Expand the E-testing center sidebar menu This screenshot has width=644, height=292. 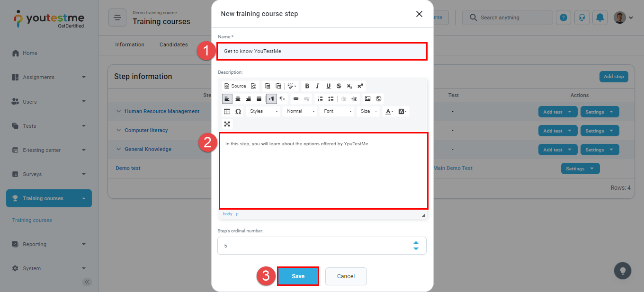click(49, 150)
